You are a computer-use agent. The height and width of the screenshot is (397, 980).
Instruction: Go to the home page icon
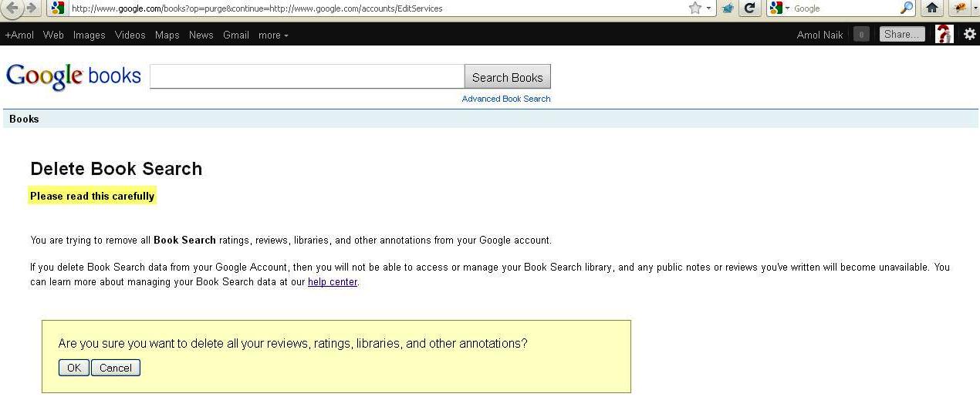(x=932, y=8)
